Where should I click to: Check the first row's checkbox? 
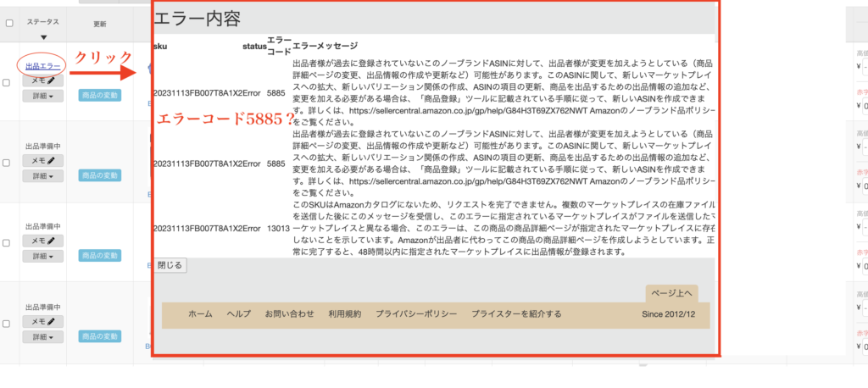tap(8, 82)
